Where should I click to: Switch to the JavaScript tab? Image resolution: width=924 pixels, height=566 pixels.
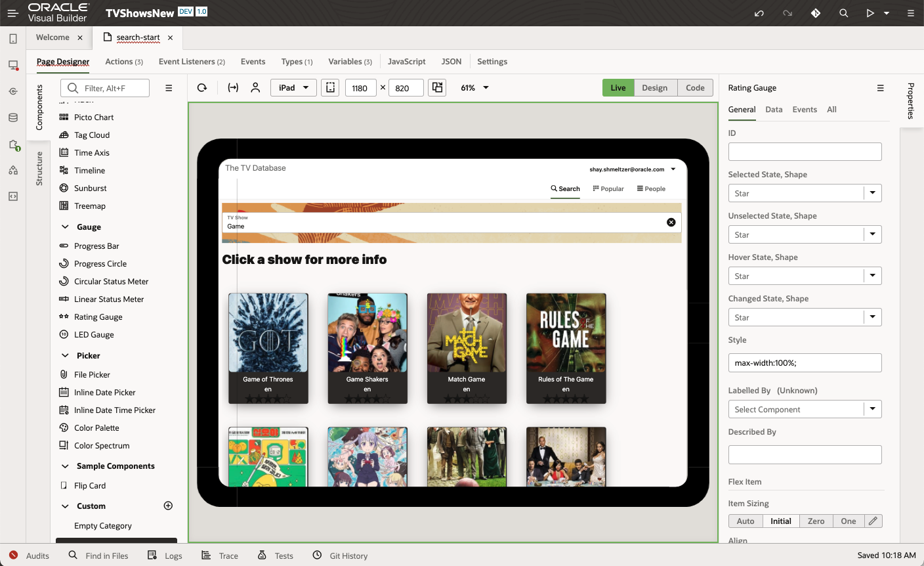[406, 61]
